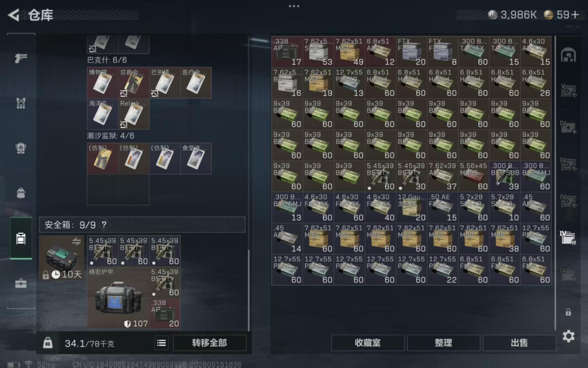Image resolution: width=588 pixels, height=368 pixels.
Task: Select the 海洋监 keycard
Action: pyautogui.click(x=102, y=114)
